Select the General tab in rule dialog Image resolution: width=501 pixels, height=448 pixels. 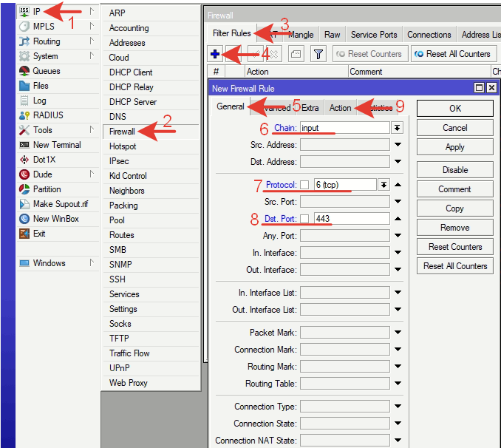(230, 106)
